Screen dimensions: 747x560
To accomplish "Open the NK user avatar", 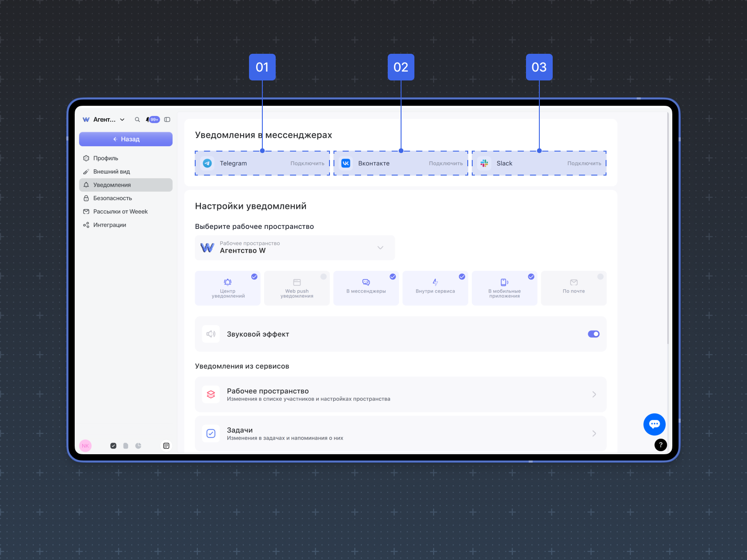I will tap(85, 446).
